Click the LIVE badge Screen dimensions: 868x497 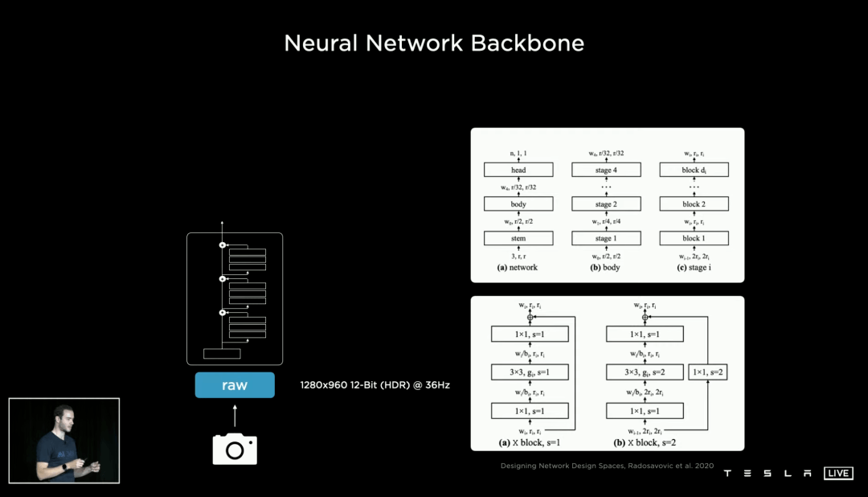838,473
